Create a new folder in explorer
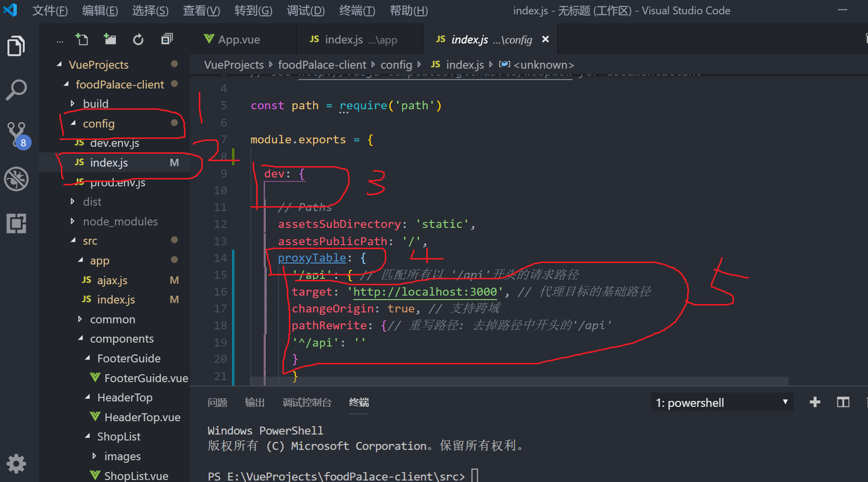The image size is (868, 482). [x=110, y=39]
